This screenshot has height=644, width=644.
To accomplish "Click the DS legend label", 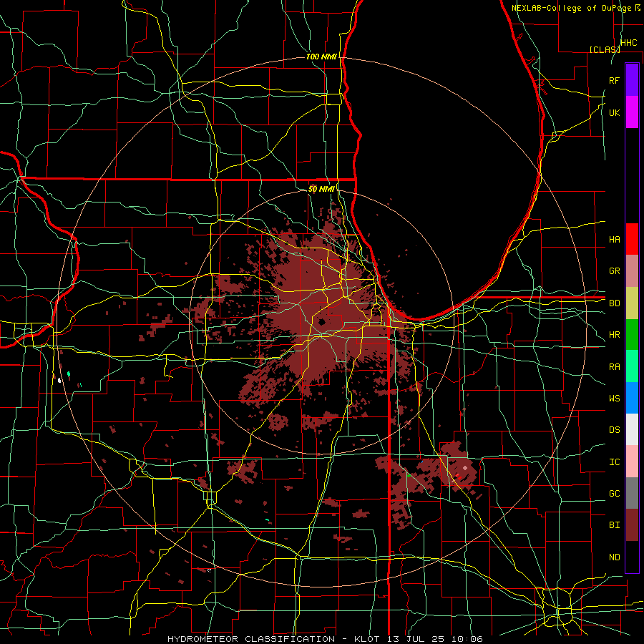I will coord(614,430).
